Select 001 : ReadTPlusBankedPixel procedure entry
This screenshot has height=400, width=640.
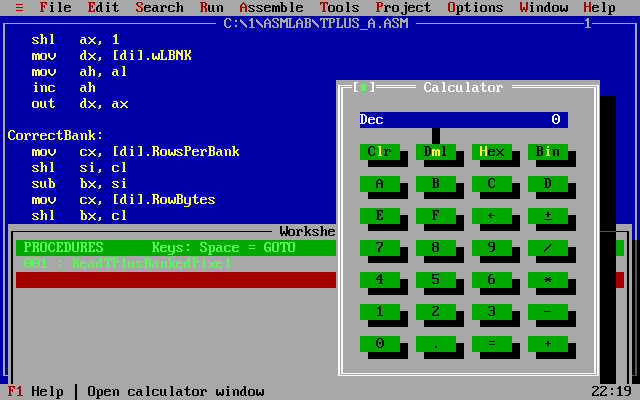(x=127, y=264)
